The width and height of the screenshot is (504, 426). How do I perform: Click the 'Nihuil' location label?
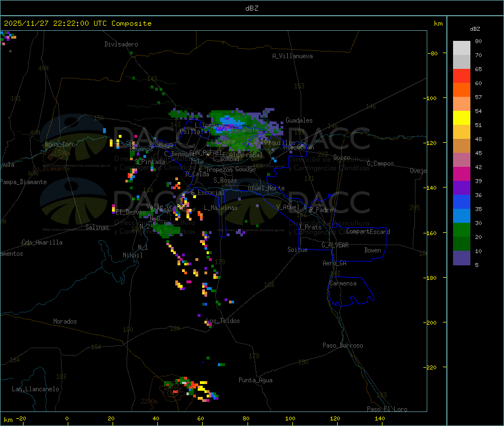132,255
